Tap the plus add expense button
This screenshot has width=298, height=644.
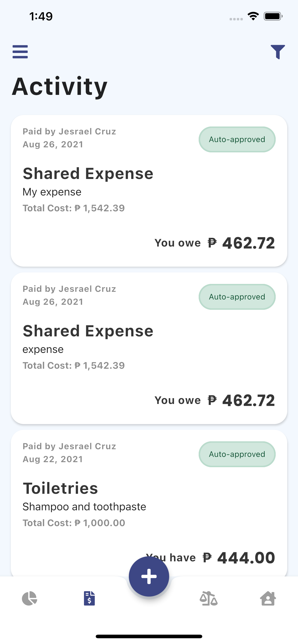tap(149, 576)
